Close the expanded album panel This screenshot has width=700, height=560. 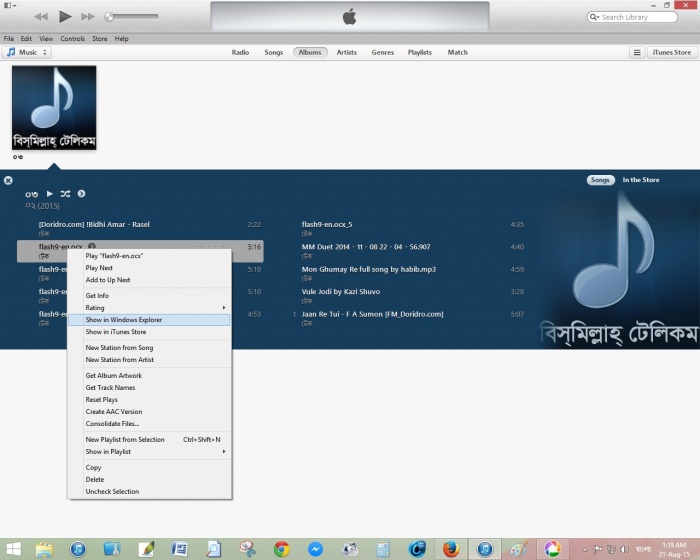click(x=8, y=180)
